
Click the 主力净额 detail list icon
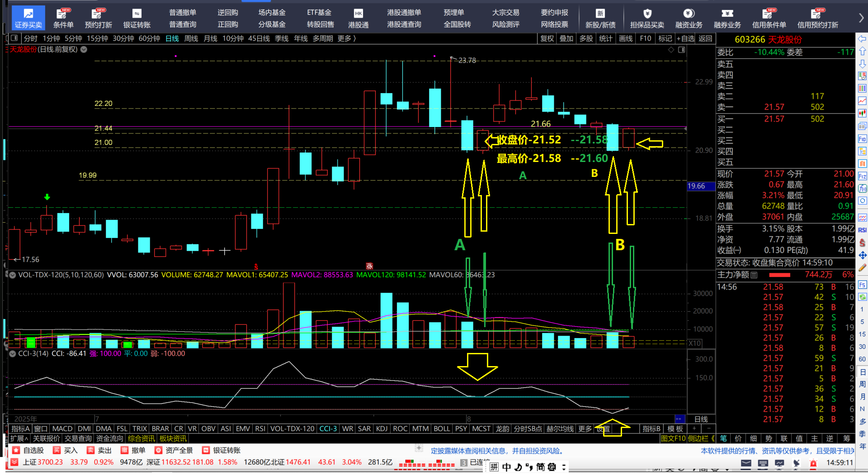click(754, 275)
